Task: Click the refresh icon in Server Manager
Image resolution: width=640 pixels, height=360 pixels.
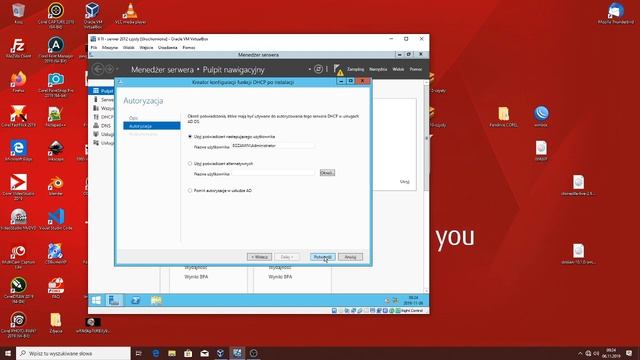Action: point(318,69)
